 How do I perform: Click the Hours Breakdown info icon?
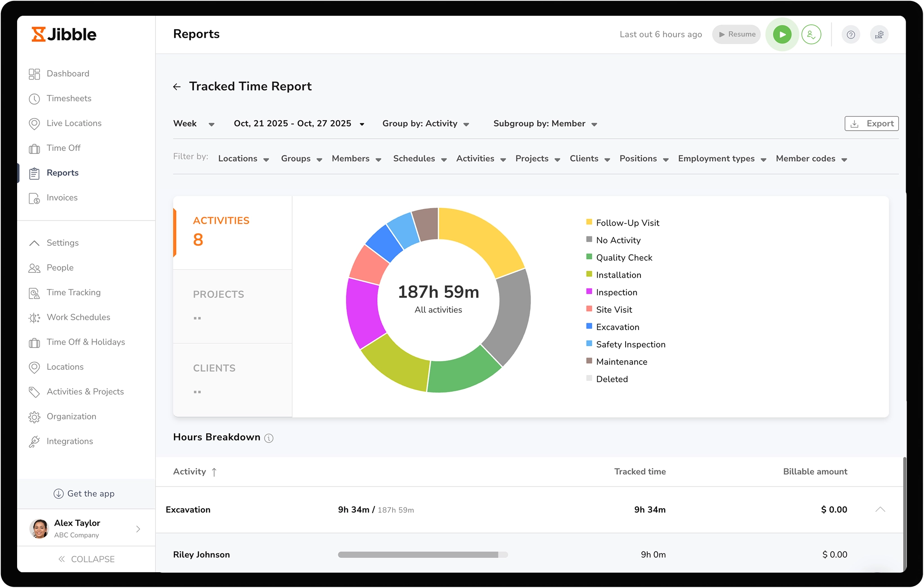coord(269,438)
